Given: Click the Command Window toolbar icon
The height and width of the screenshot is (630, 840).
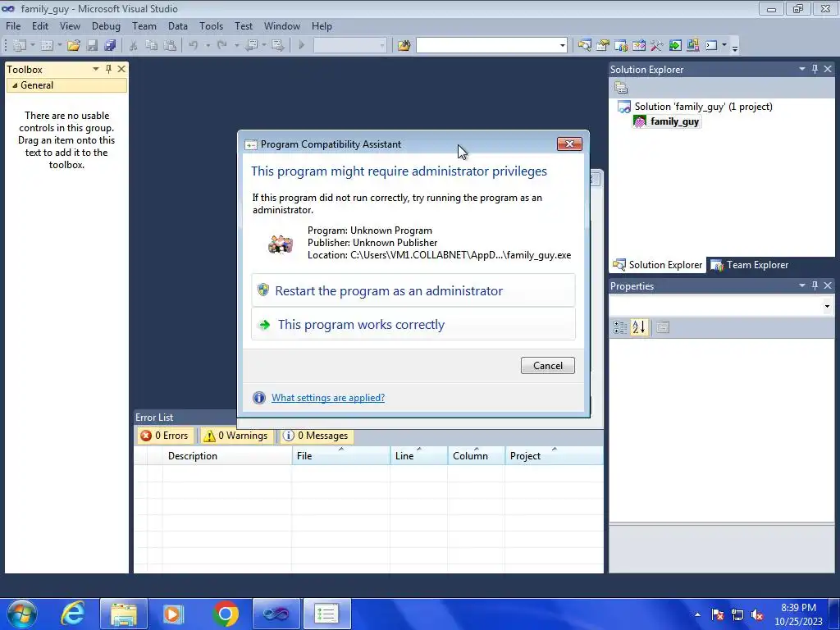Looking at the screenshot, I should 711,46.
